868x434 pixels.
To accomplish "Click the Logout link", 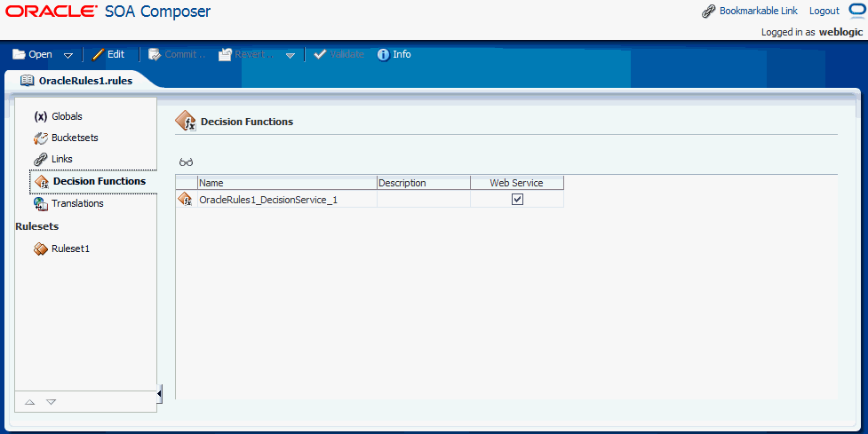I will [x=824, y=11].
